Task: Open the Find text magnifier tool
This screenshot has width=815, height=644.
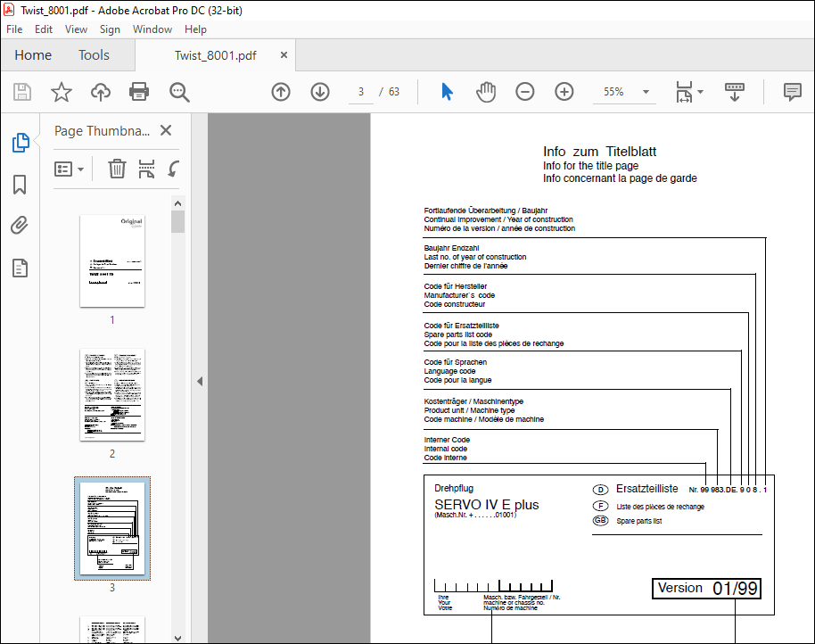Action: pyautogui.click(x=179, y=92)
